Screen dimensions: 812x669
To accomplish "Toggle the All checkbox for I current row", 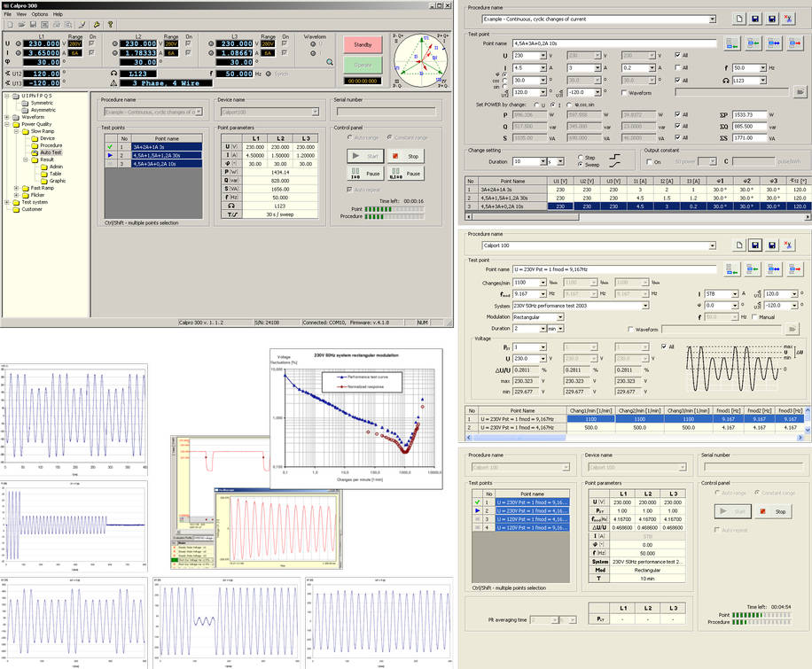I will click(678, 68).
